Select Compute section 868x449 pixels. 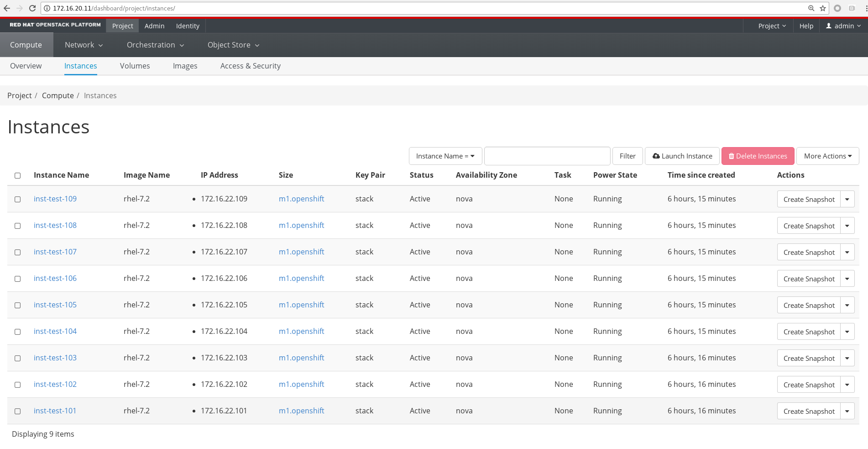pyautogui.click(x=26, y=45)
